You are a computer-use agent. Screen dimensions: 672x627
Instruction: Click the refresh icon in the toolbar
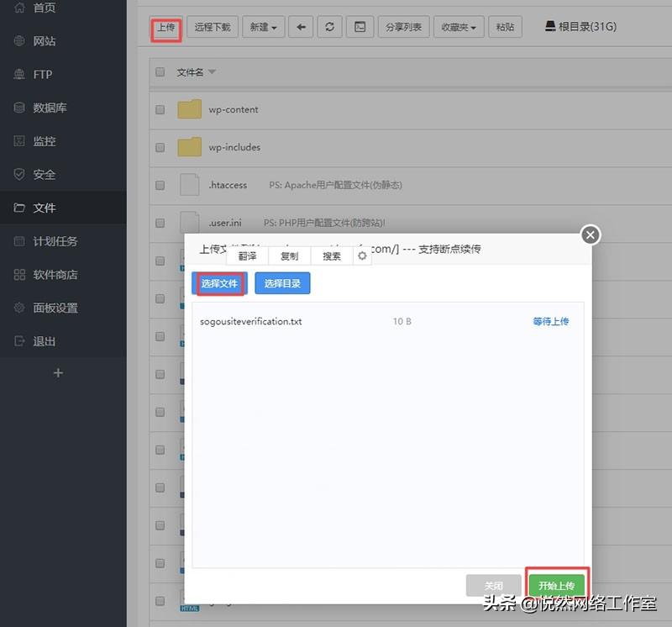pyautogui.click(x=329, y=26)
